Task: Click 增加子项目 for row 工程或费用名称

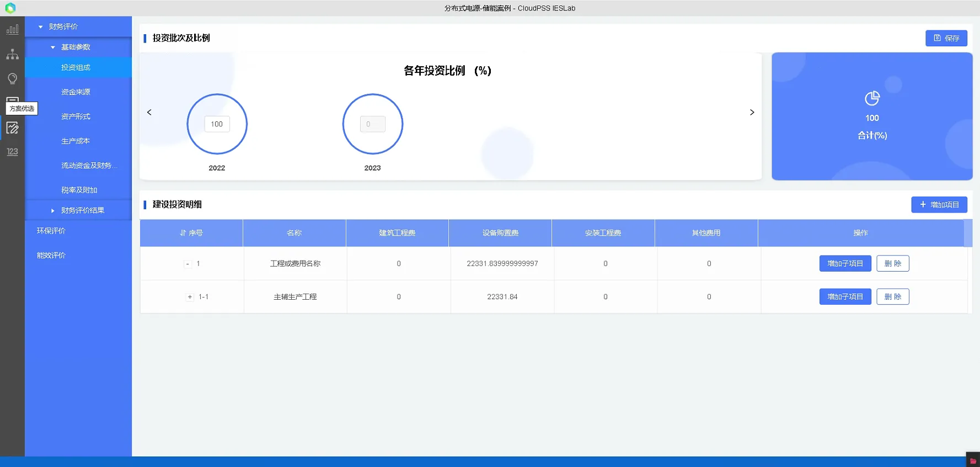Action: (x=845, y=263)
